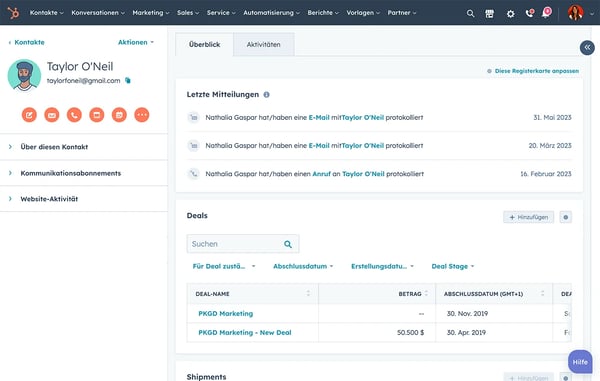
Task: Open the calling phone icon in top bar
Action: [530, 13]
